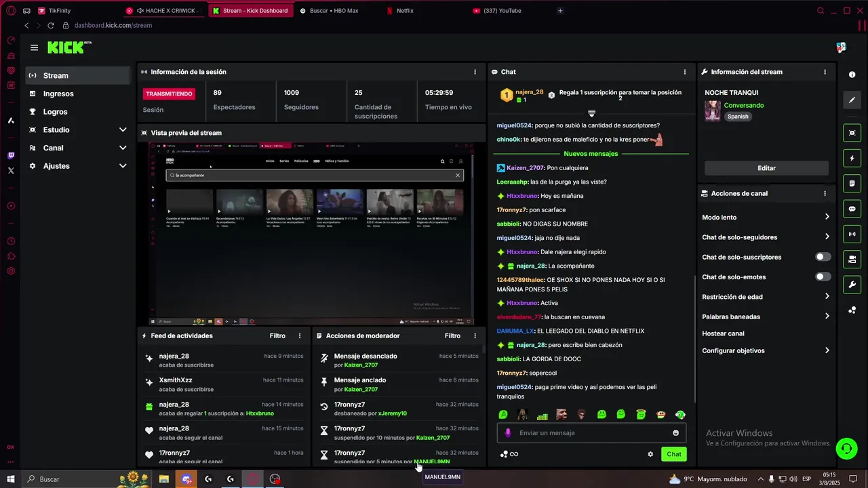Open Twitch from the Opera sidebar
This screenshot has width=868, height=488.
pos(11,155)
